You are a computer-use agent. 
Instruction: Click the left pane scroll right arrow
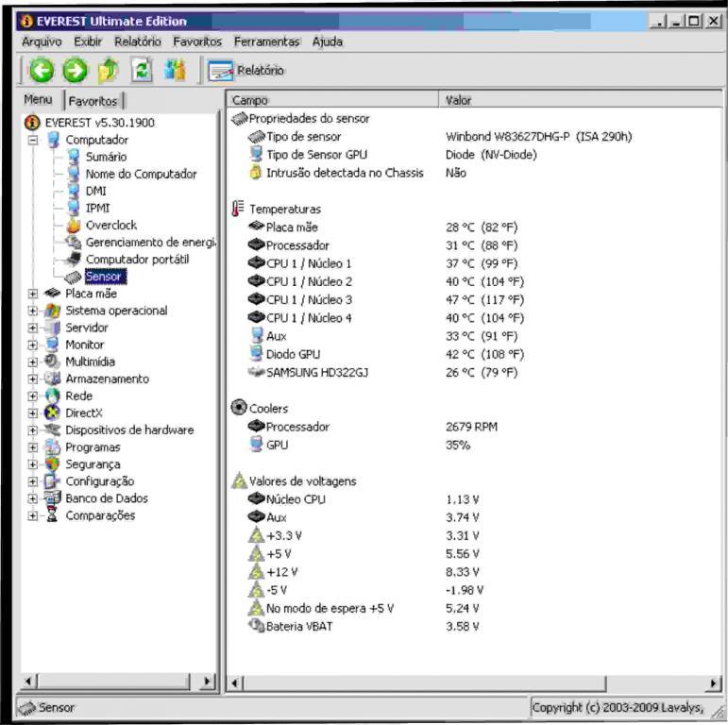[x=207, y=682]
